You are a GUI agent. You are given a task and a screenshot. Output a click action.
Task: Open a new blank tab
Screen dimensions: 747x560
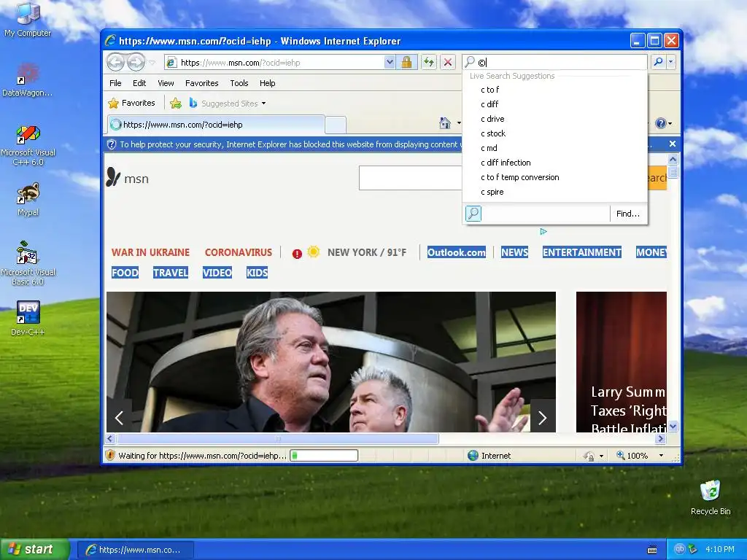[x=336, y=125]
